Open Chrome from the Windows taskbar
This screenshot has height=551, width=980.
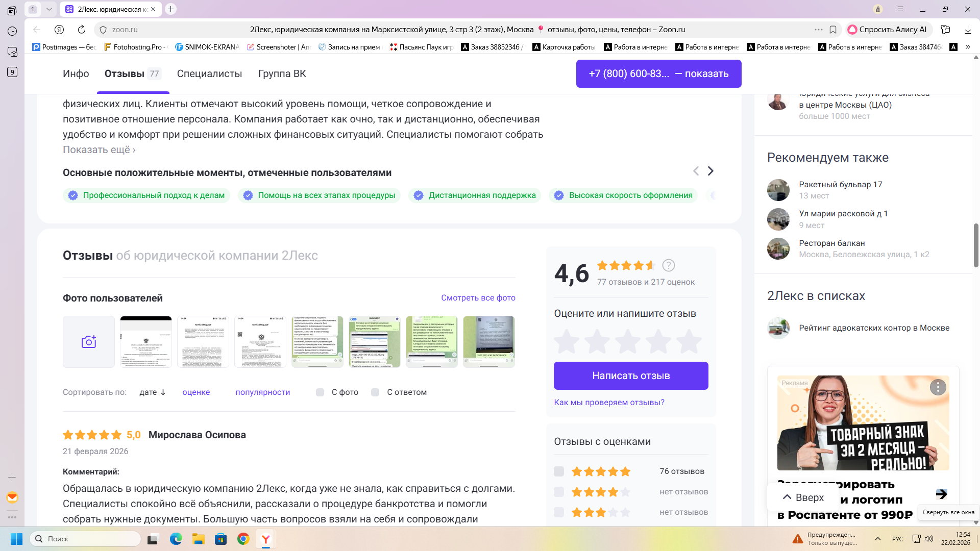click(x=243, y=539)
